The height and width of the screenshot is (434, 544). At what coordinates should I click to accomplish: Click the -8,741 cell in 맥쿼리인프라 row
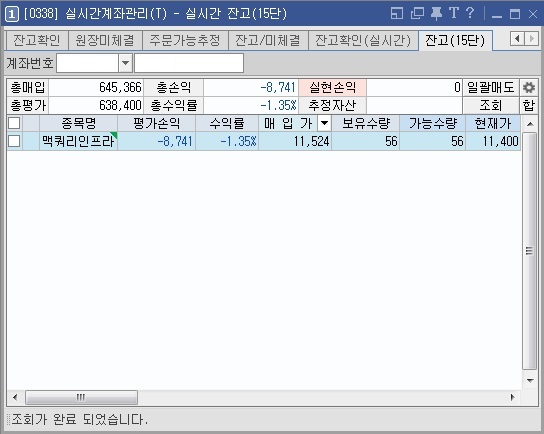coord(156,141)
